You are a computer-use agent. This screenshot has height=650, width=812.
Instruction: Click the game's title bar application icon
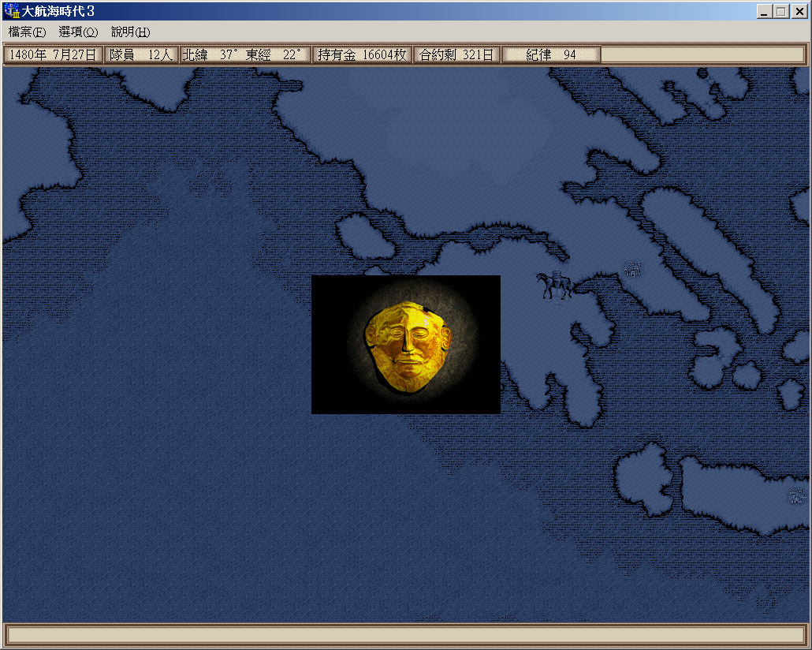pyautogui.click(x=12, y=12)
